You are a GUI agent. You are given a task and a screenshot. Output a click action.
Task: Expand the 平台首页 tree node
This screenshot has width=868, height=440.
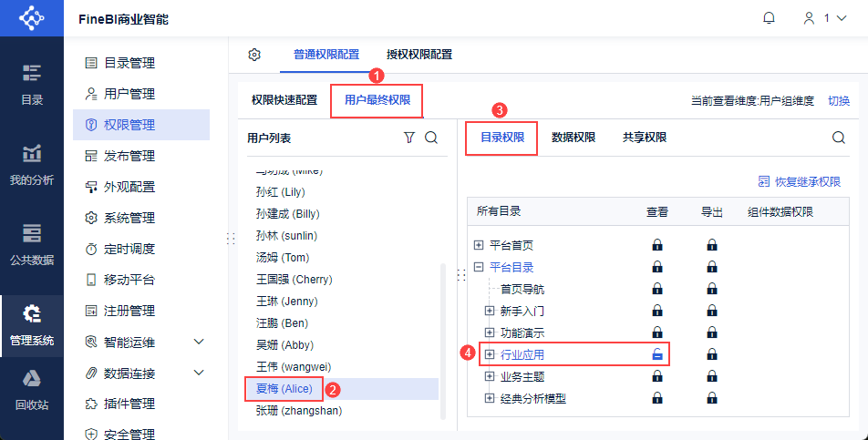pos(479,245)
